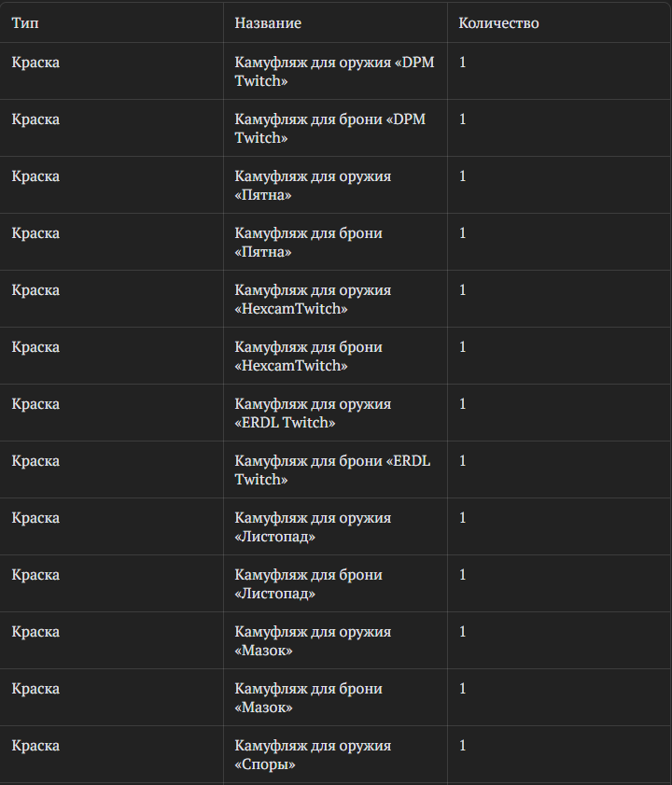The image size is (672, 785).
Task: Click Камуфляж для оружия «Мазок» entry
Action: [x=313, y=641]
